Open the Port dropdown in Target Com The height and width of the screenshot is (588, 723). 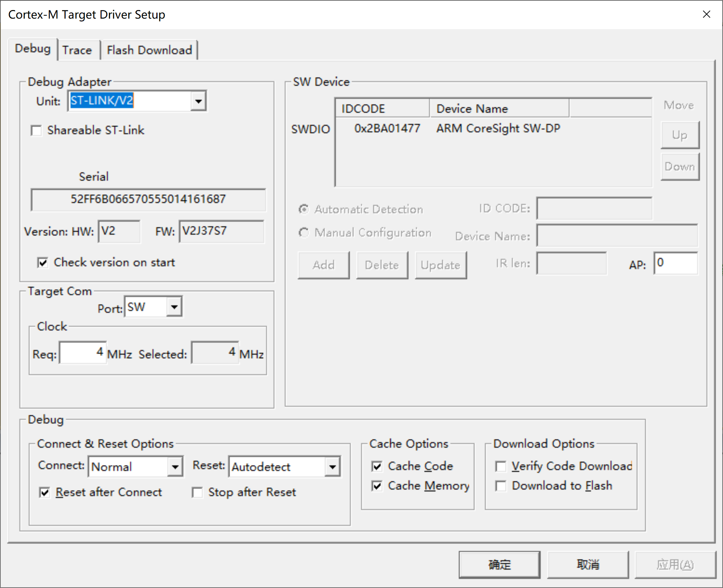[x=173, y=307]
